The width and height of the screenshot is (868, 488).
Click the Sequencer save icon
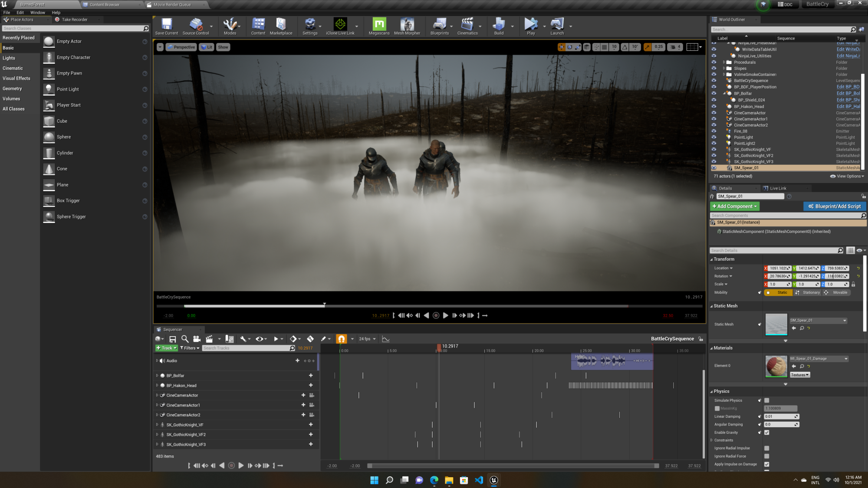[172, 339]
